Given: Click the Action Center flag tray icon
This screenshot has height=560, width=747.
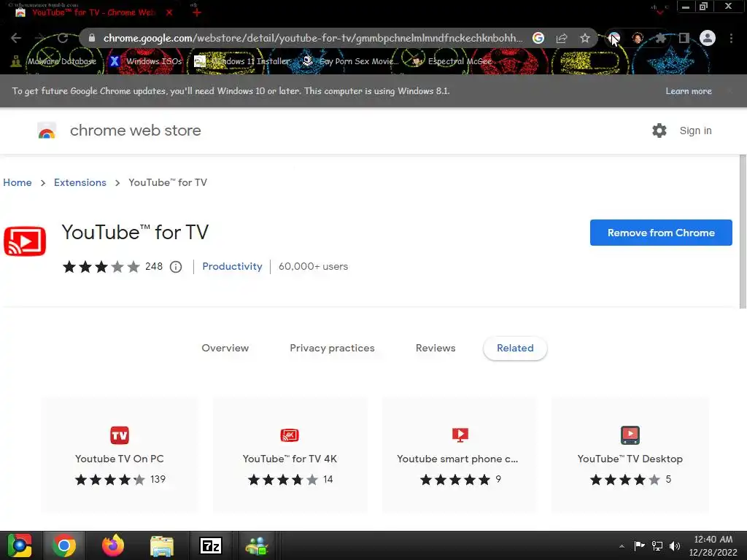Looking at the screenshot, I should pyautogui.click(x=639, y=546).
